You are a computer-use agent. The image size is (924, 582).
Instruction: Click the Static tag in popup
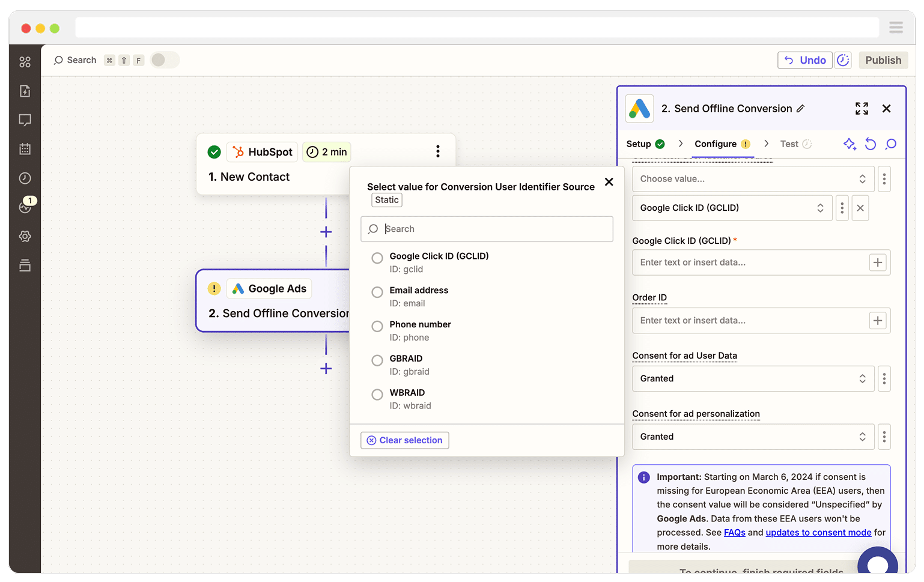387,200
